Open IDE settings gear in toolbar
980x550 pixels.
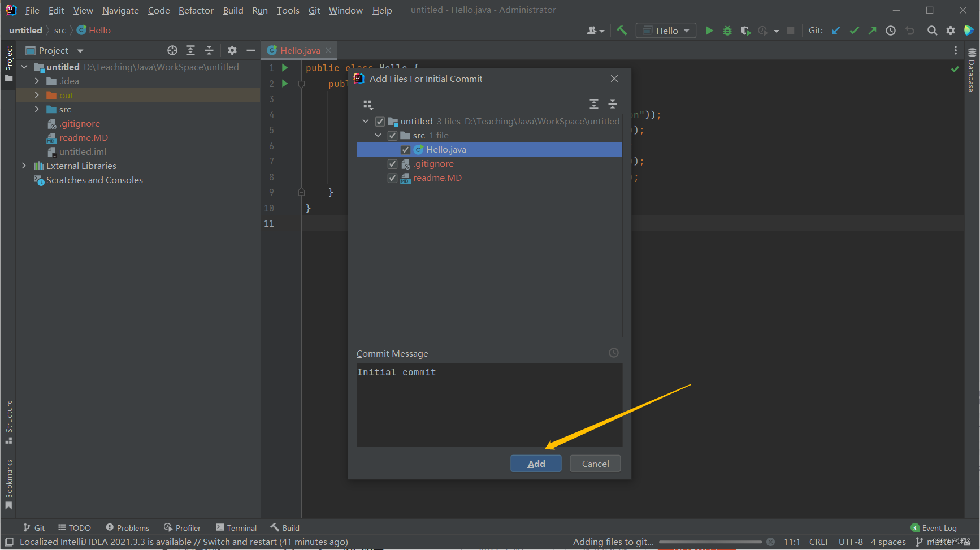[x=951, y=31]
